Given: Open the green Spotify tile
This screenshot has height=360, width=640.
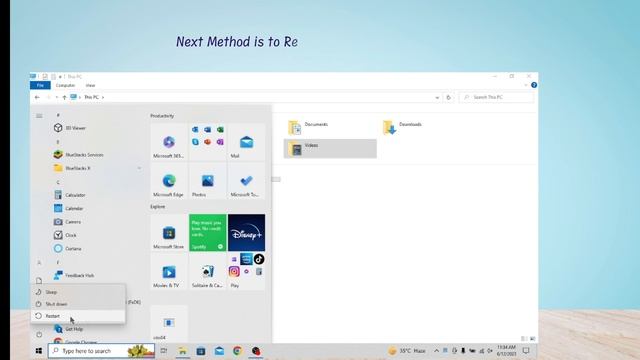Looking at the screenshot, I should (x=207, y=233).
